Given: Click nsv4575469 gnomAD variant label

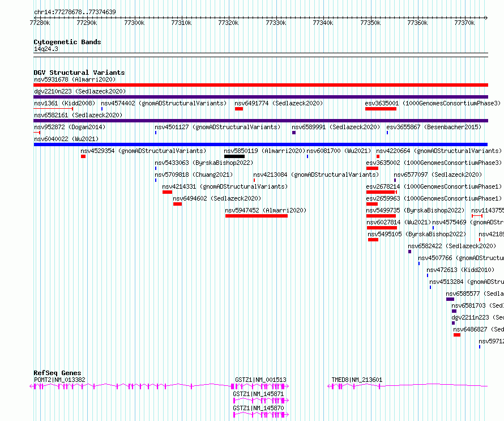Looking at the screenshot, I should 468,222.
